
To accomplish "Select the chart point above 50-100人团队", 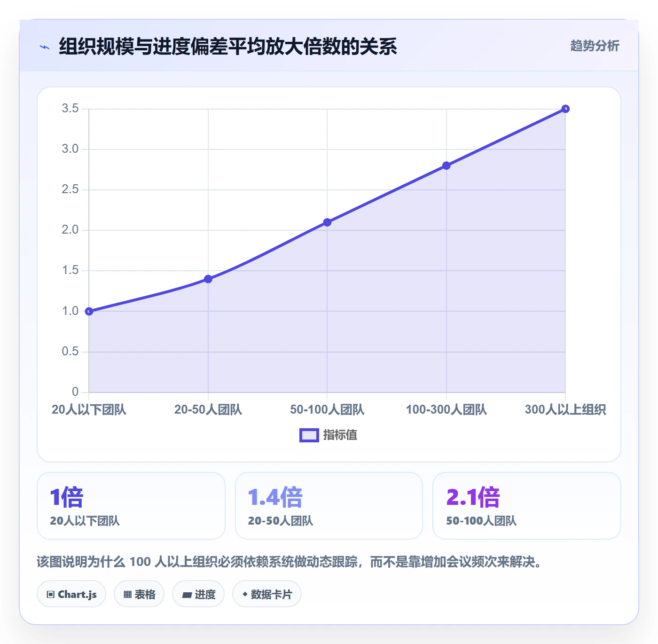I will tap(327, 222).
